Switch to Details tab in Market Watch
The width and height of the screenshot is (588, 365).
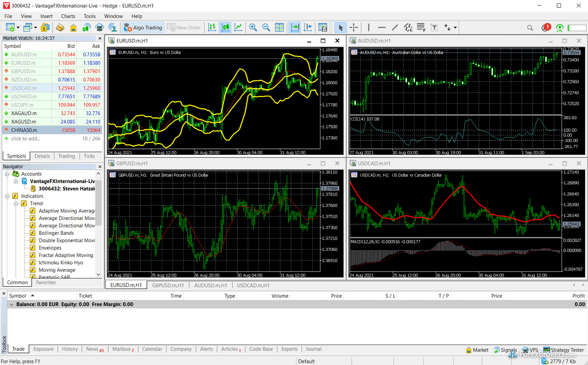[42, 156]
